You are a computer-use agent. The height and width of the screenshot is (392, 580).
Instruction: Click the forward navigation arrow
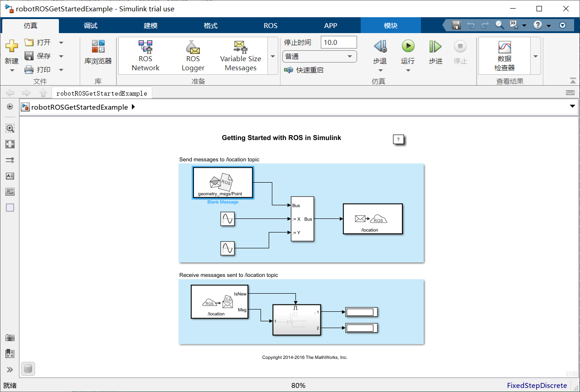click(26, 93)
